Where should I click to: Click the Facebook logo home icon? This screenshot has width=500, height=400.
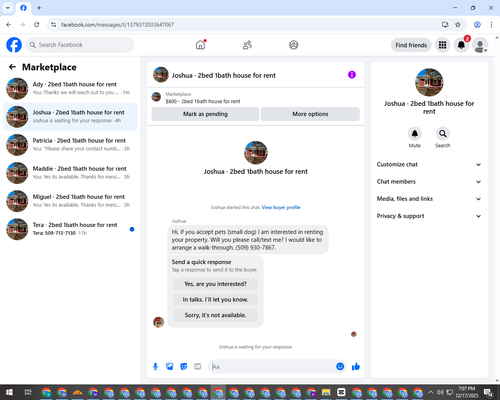click(14, 45)
